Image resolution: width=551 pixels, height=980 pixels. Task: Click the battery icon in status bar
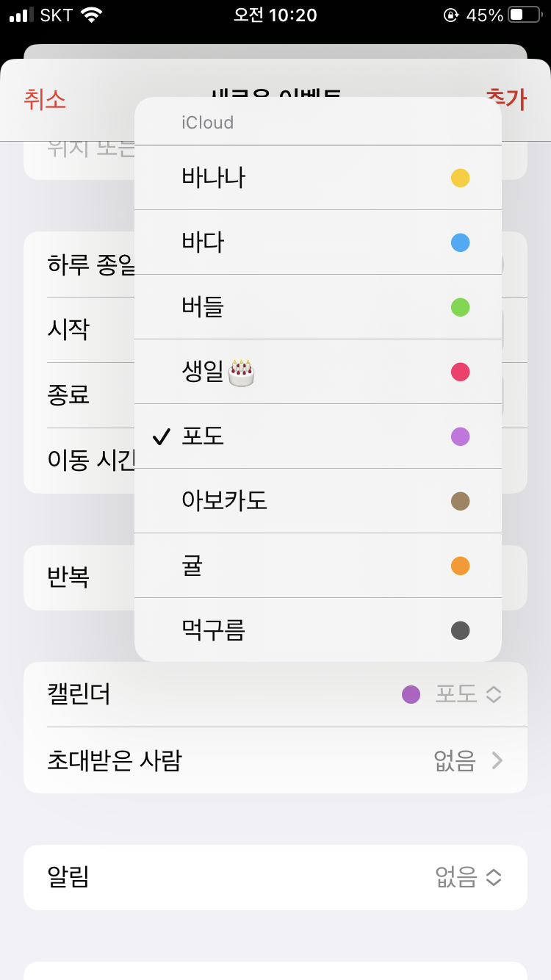525,15
